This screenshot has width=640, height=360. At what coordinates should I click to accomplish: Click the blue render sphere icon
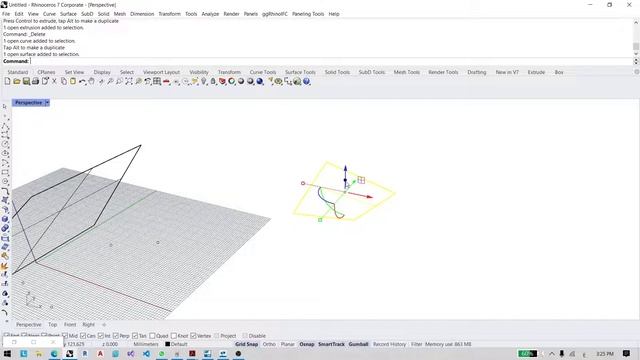(x=260, y=82)
